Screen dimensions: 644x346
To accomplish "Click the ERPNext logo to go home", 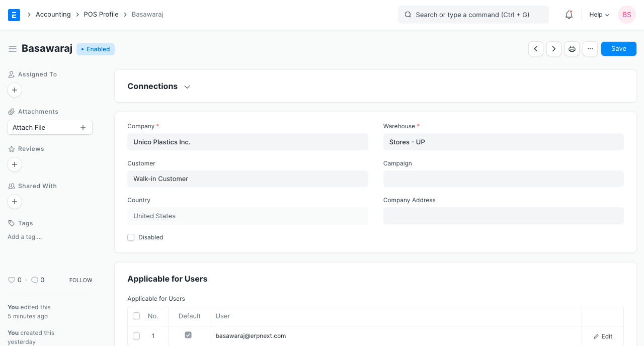I will [x=14, y=15].
